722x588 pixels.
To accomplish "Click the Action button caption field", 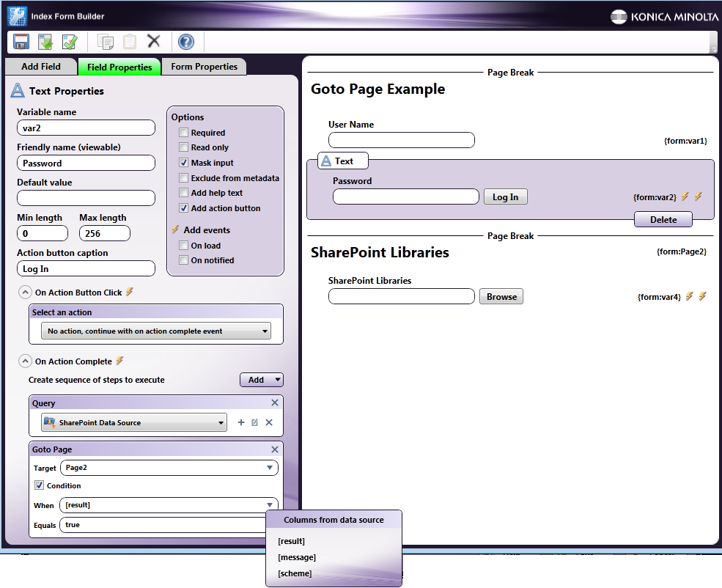I will point(86,268).
